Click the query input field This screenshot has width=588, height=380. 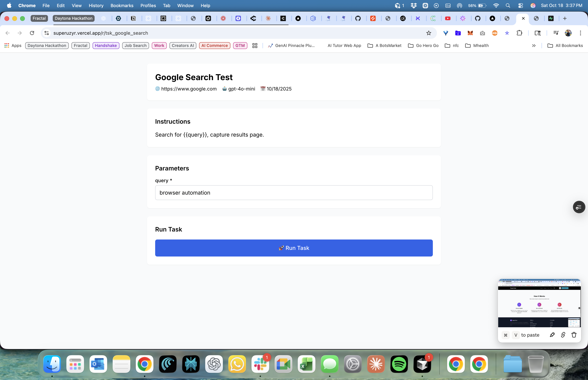(x=294, y=193)
